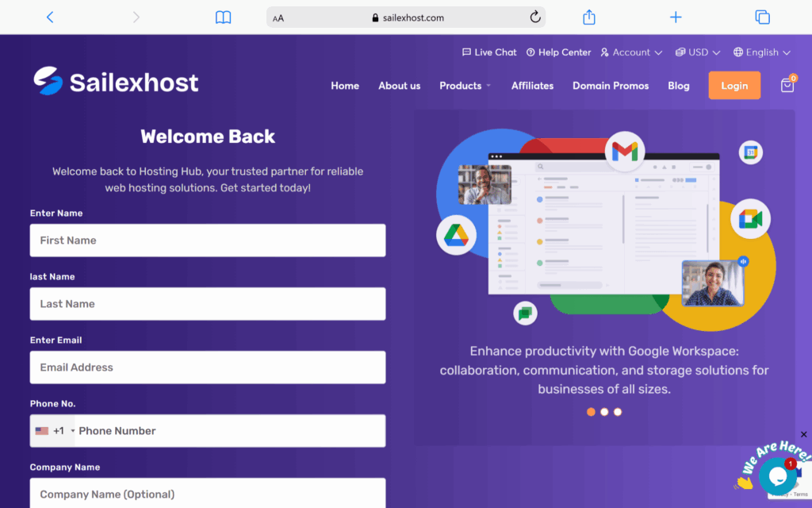Tap the AA reader text-size button
Viewport: 812px width, 508px height.
point(278,18)
